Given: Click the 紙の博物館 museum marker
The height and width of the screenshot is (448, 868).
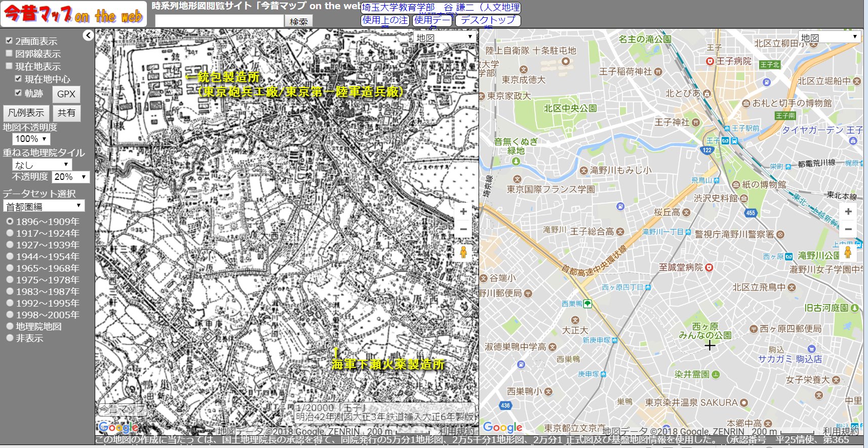Looking at the screenshot, I should point(736,184).
